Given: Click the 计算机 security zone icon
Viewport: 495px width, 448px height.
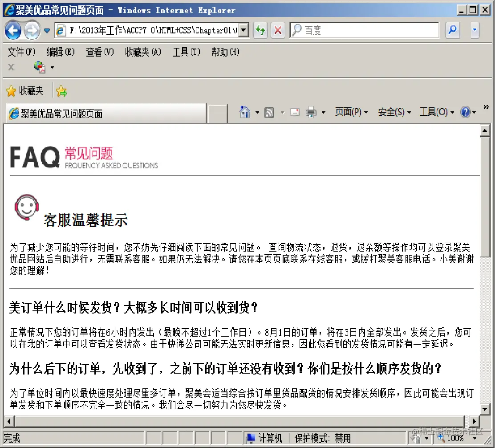Looking at the screenshot, I should (x=251, y=438).
